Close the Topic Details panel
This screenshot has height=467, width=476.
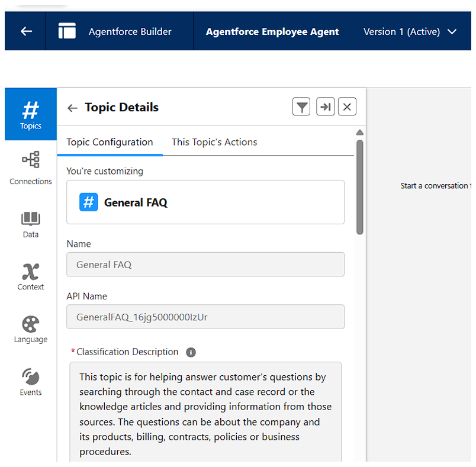[x=347, y=107]
